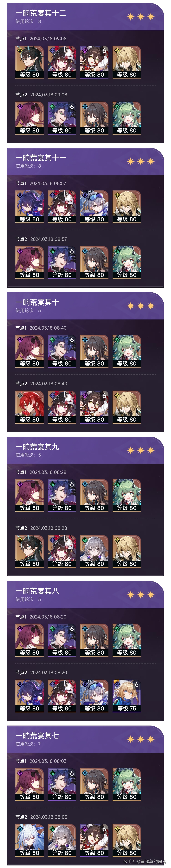The height and width of the screenshot is (868, 171).
Task: Select red-haired Argenti in 其十 节点2
Action: (29, 407)
